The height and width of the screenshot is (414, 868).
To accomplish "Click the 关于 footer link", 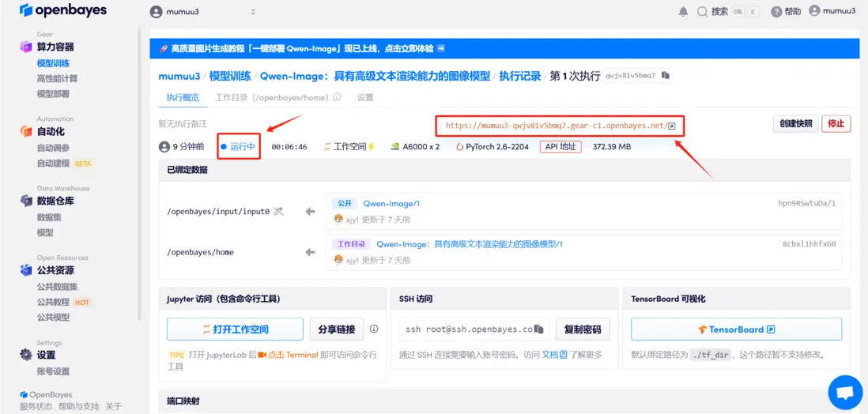I will pyautogui.click(x=113, y=407).
